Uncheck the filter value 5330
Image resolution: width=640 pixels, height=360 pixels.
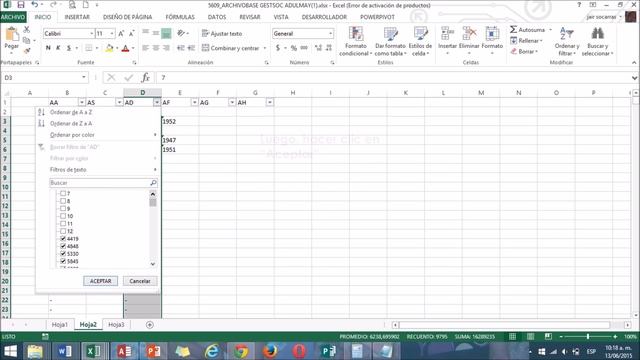[63, 254]
